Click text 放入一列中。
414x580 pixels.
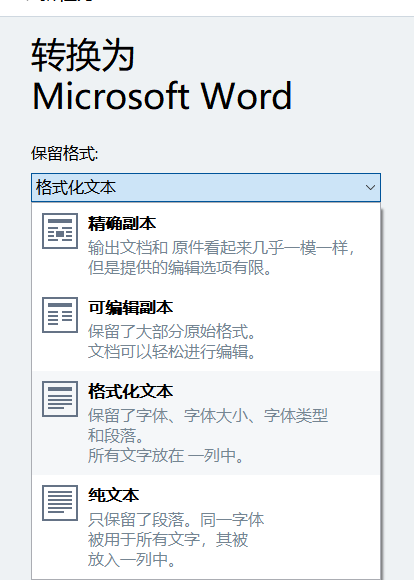click(x=132, y=559)
